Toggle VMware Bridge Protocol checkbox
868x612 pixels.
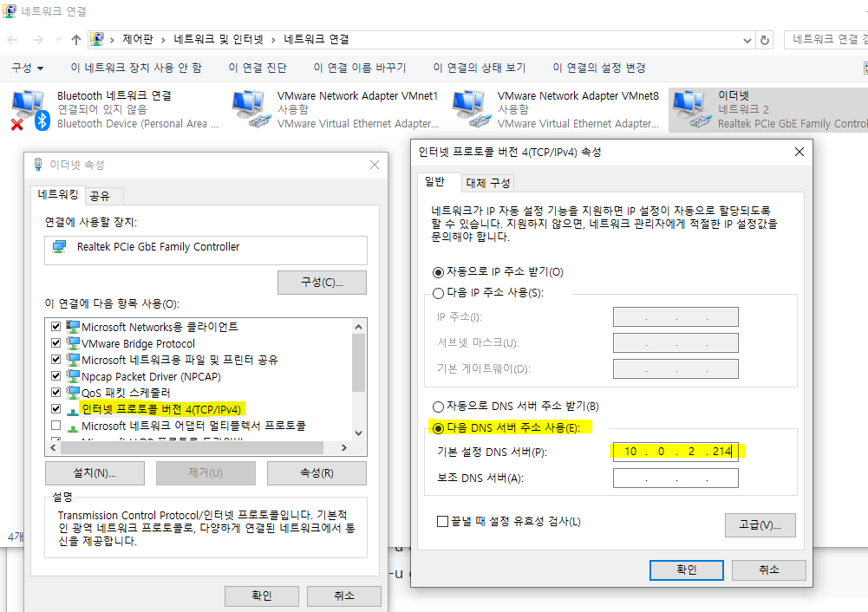[x=55, y=343]
